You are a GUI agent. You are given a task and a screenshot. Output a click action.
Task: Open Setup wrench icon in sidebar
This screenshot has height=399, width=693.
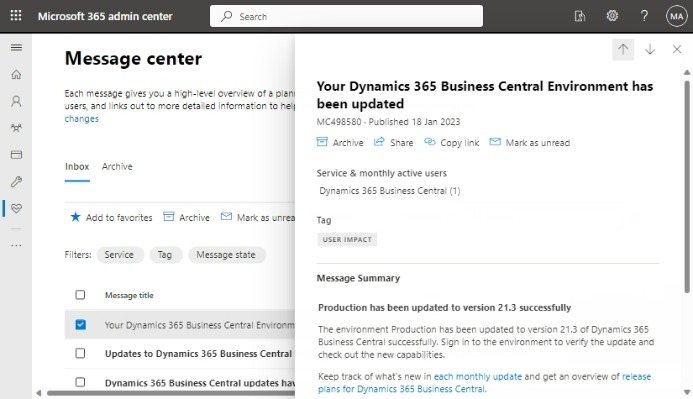pos(16,182)
